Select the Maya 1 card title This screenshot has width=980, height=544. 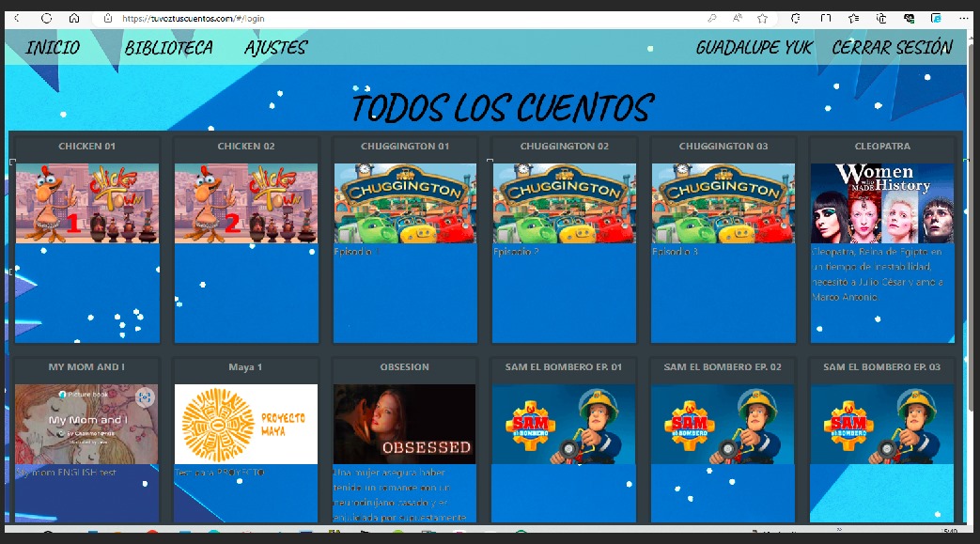pyautogui.click(x=245, y=367)
